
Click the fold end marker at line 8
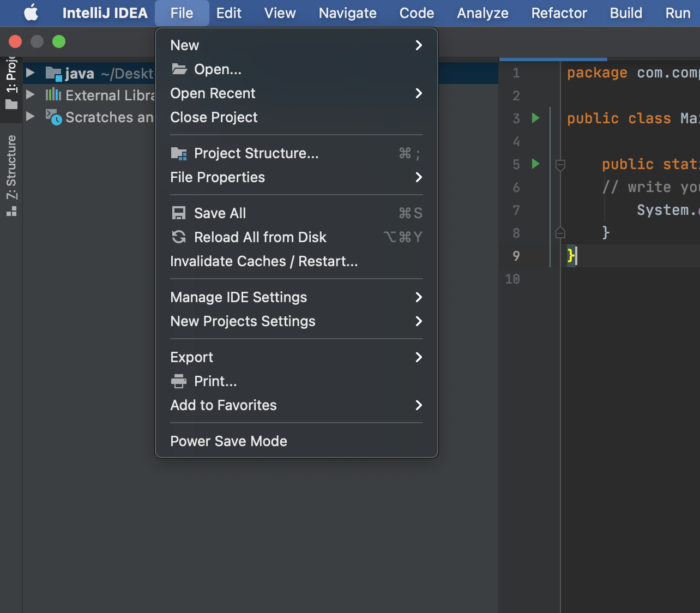(560, 233)
